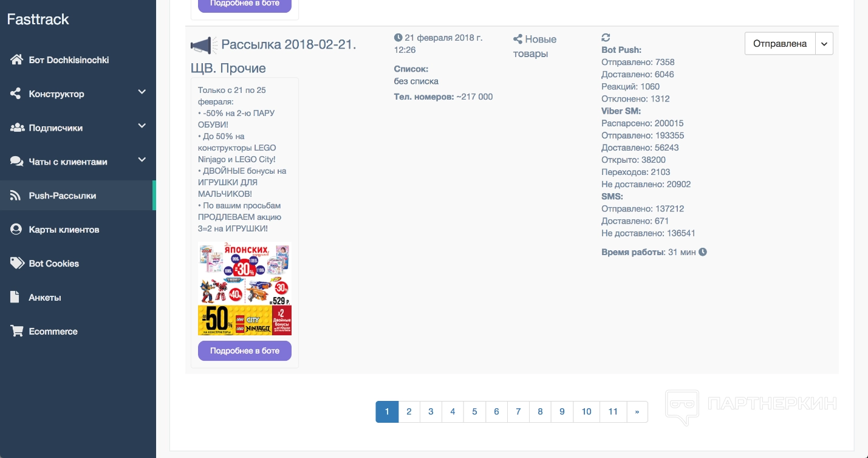The height and width of the screenshot is (458, 868).
Task: Click the SMS: stats heading
Action: click(x=612, y=196)
